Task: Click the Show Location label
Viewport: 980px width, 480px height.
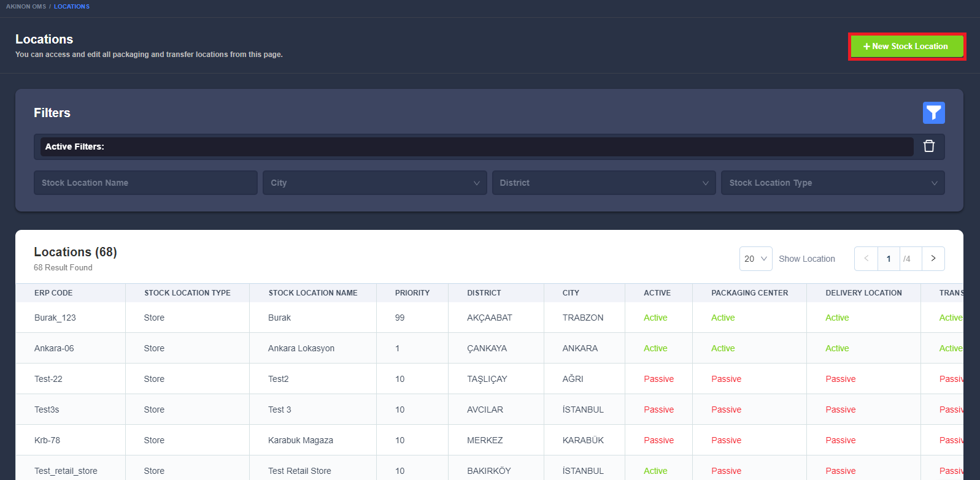Action: (x=806, y=259)
